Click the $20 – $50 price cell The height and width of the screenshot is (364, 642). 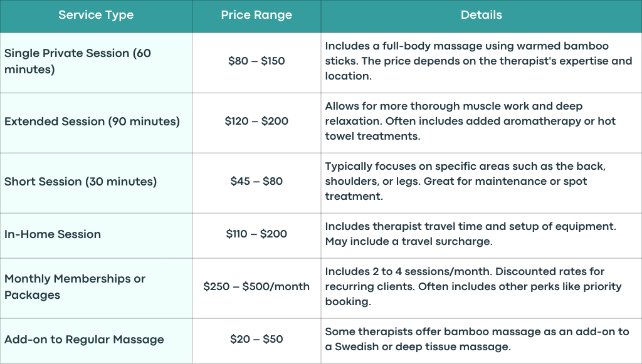pyautogui.click(x=256, y=341)
